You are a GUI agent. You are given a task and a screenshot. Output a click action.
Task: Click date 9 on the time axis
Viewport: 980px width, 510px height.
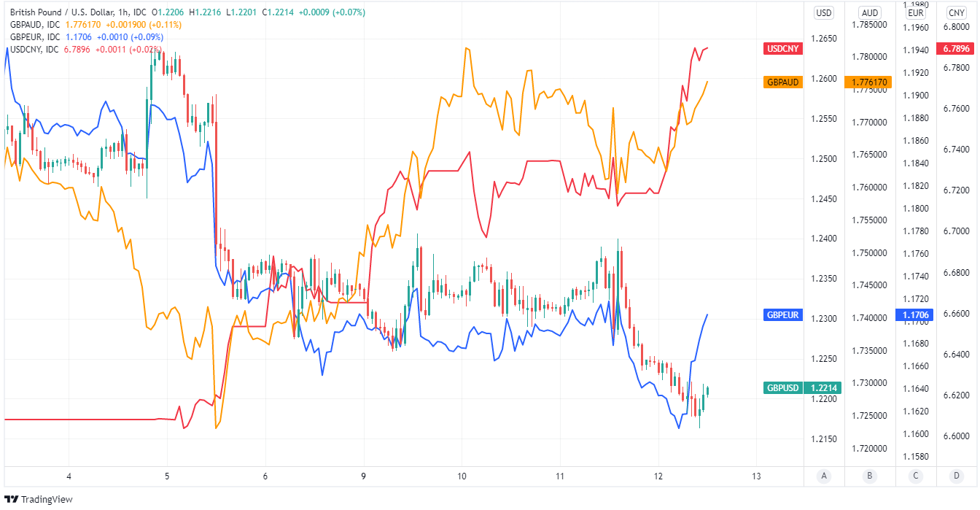click(363, 476)
